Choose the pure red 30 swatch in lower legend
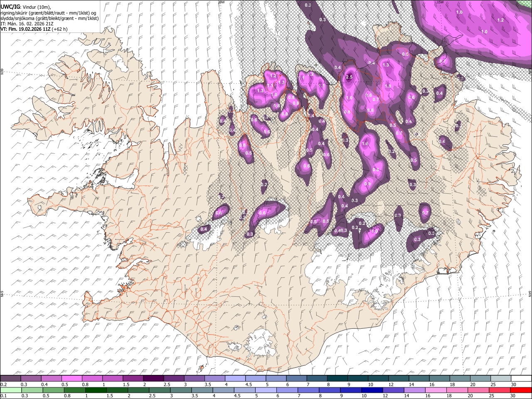532x399 pixels. point(521,390)
